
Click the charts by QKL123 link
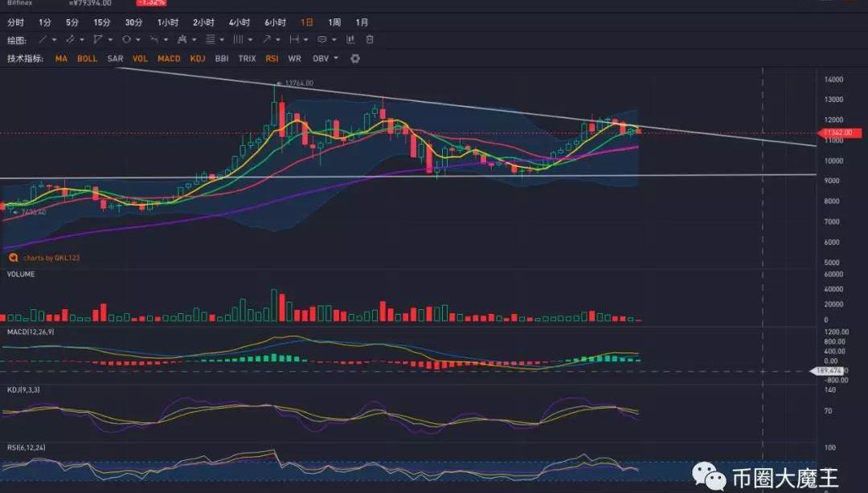pyautogui.click(x=50, y=258)
